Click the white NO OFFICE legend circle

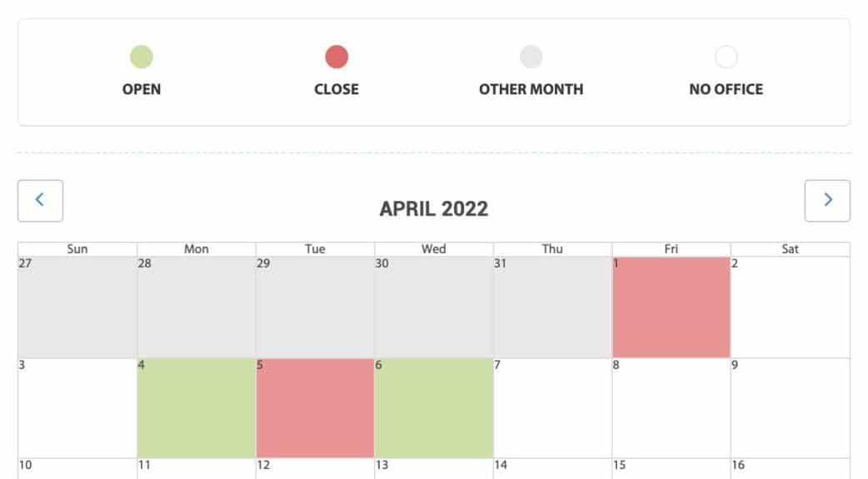[x=726, y=57]
